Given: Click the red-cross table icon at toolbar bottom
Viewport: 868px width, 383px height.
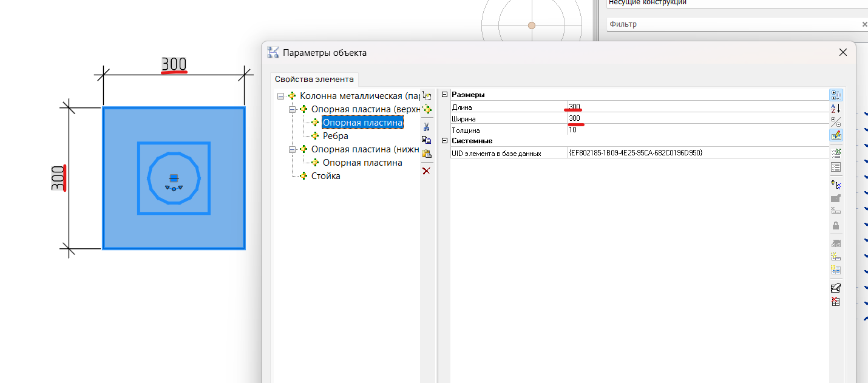Looking at the screenshot, I should [x=835, y=301].
